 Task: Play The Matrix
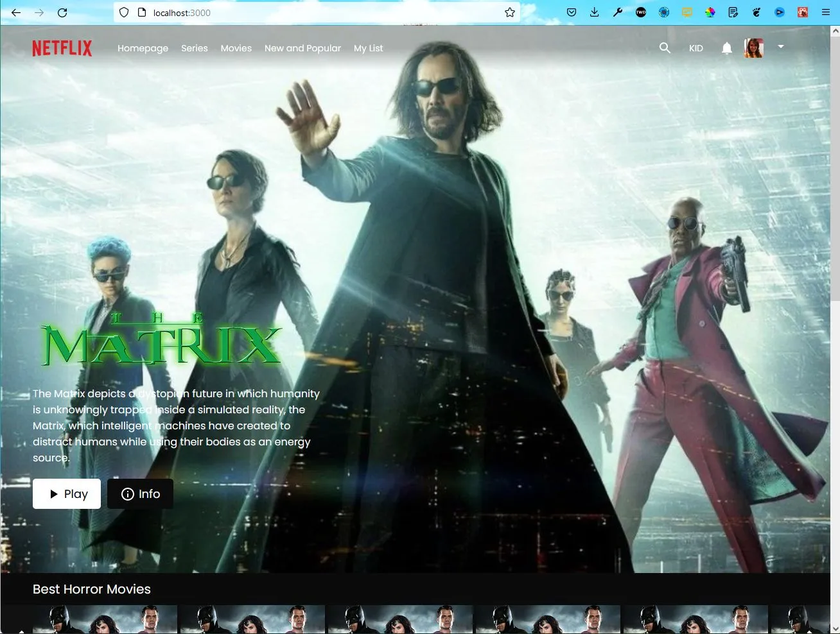point(67,493)
